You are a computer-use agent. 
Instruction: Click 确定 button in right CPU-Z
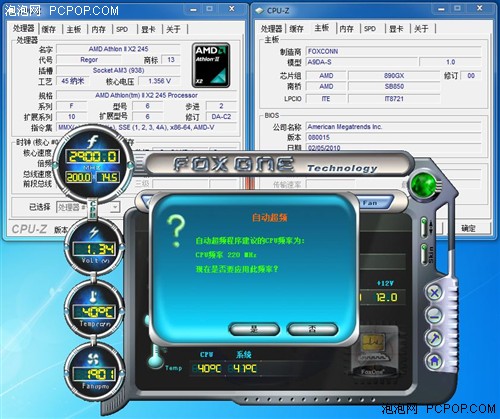tap(468, 228)
